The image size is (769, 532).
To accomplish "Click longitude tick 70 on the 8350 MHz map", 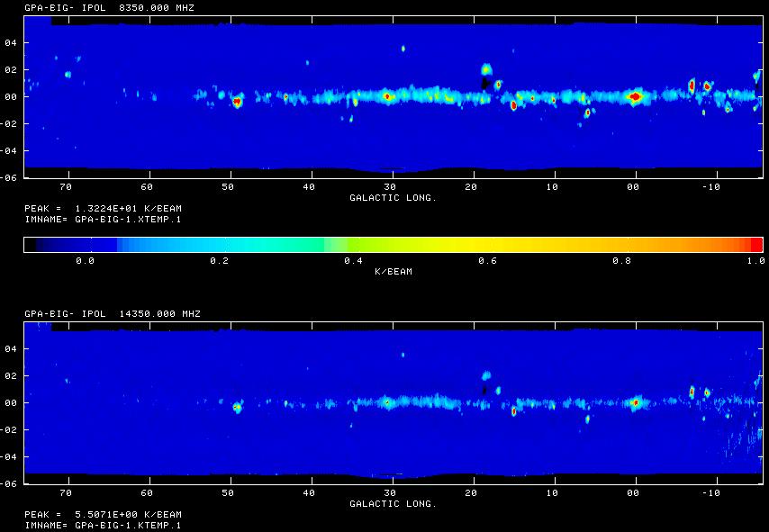I will click(x=66, y=187).
